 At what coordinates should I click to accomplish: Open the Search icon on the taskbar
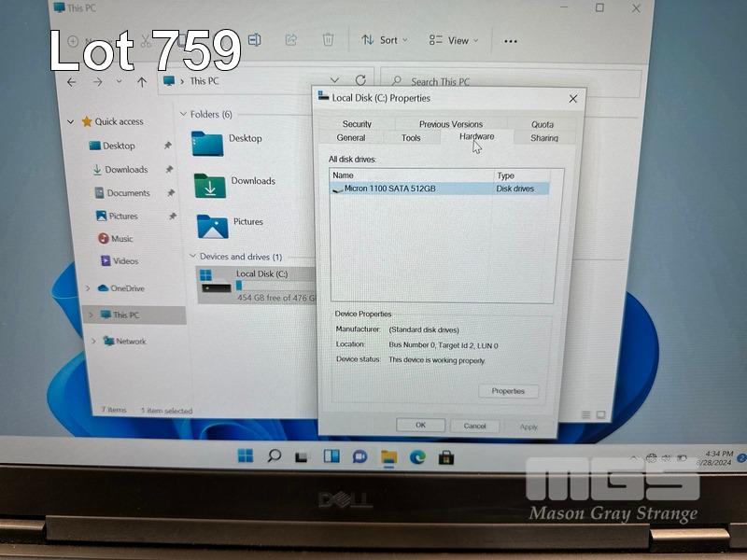tap(274, 456)
